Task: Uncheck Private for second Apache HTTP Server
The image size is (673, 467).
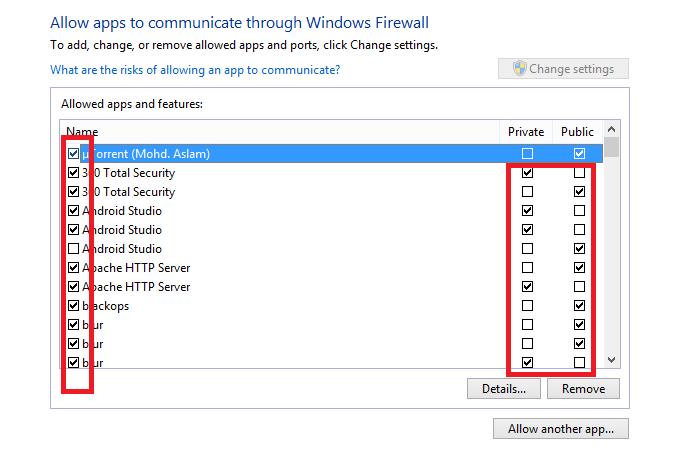Action: [x=527, y=287]
